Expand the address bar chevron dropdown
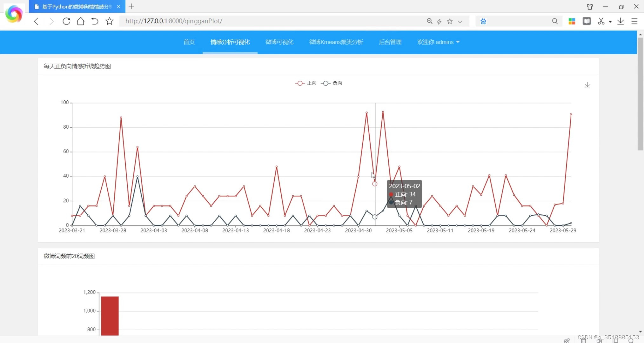Viewport: 644px width, 343px height. pyautogui.click(x=460, y=22)
